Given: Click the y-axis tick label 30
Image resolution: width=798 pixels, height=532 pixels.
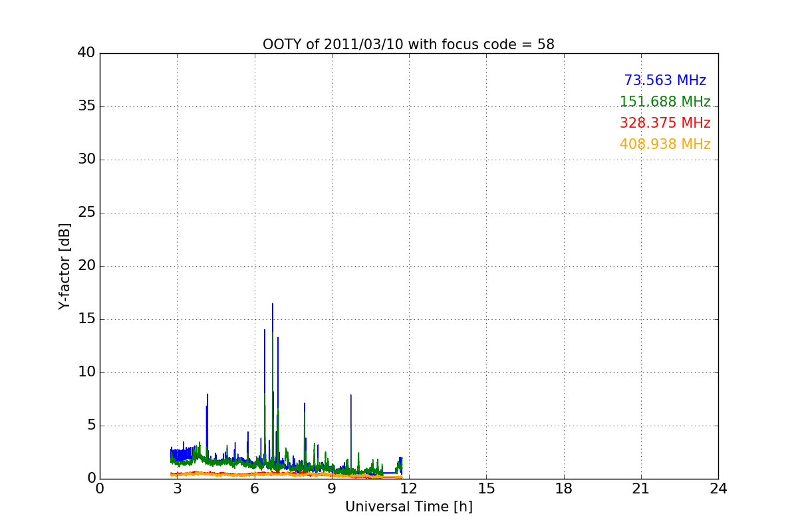Looking at the screenshot, I should [86, 160].
